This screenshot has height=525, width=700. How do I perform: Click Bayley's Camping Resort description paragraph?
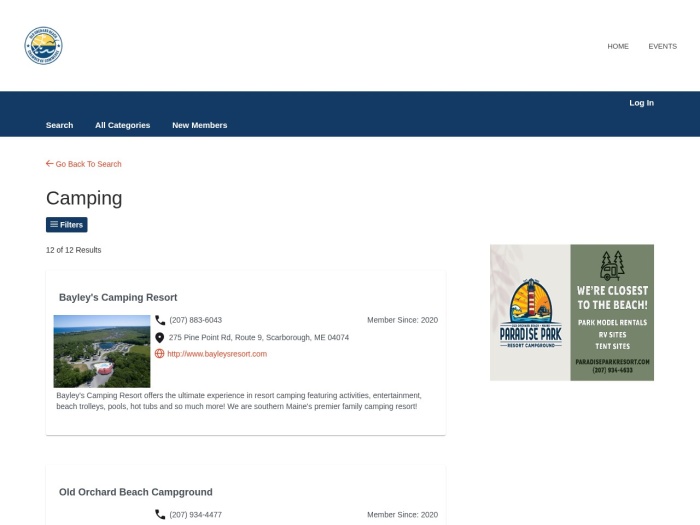point(239,401)
